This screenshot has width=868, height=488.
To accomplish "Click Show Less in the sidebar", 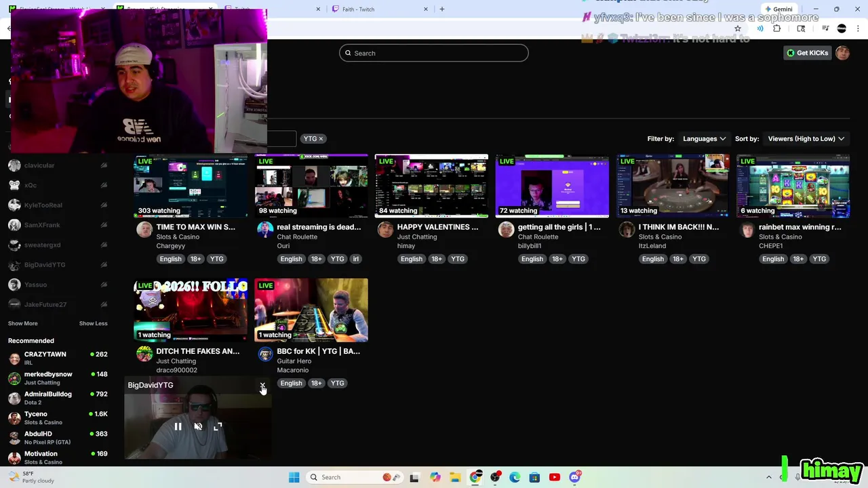I will (94, 323).
